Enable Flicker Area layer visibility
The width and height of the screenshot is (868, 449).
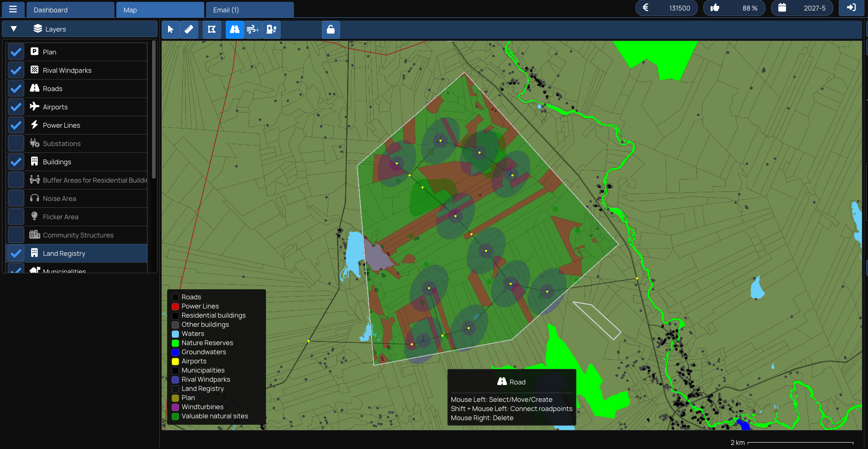coord(16,217)
